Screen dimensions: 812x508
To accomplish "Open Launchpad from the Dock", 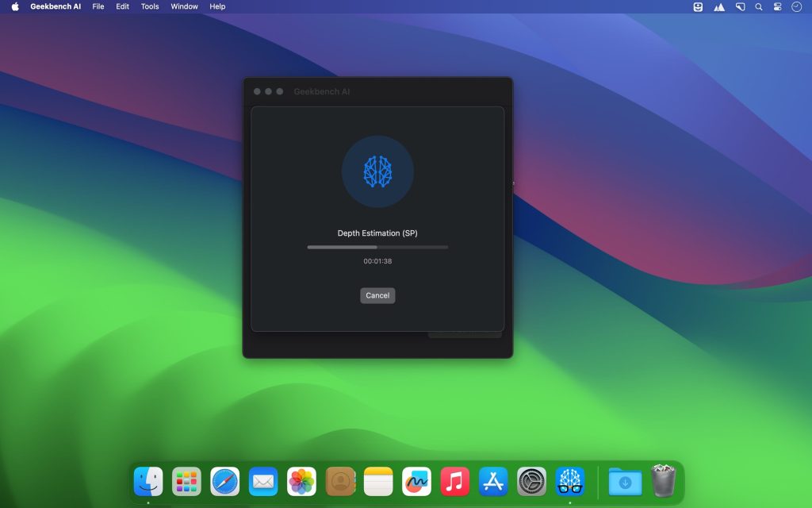I will coord(186,480).
